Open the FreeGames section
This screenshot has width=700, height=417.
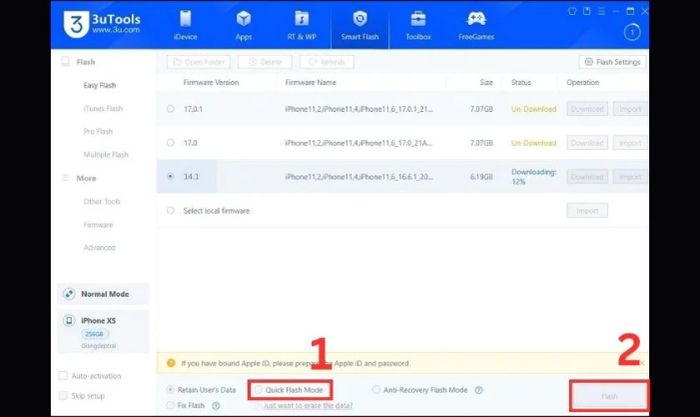[476, 26]
